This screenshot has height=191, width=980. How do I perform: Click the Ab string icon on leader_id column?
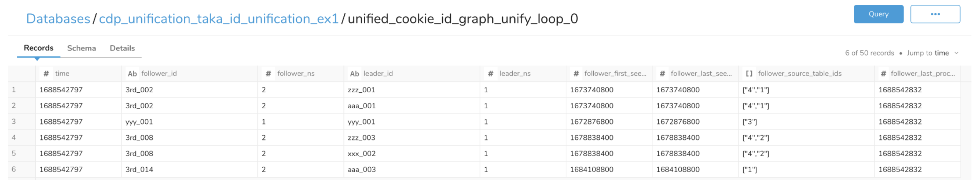[355, 73]
